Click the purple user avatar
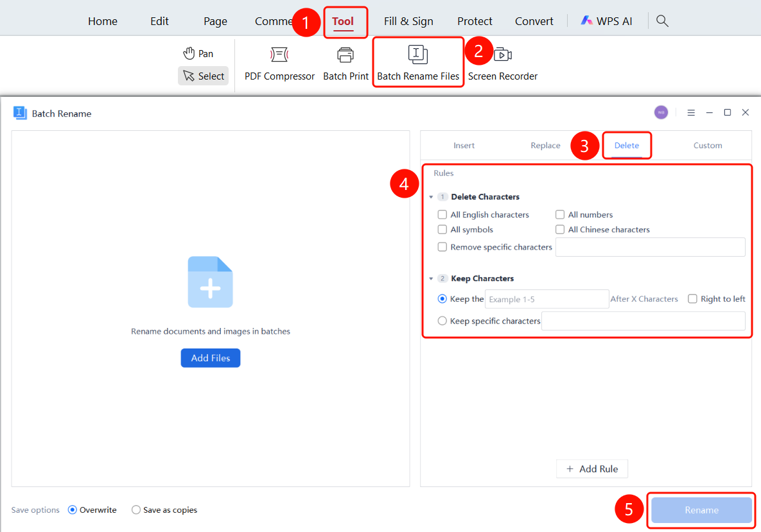The image size is (761, 532). click(661, 112)
